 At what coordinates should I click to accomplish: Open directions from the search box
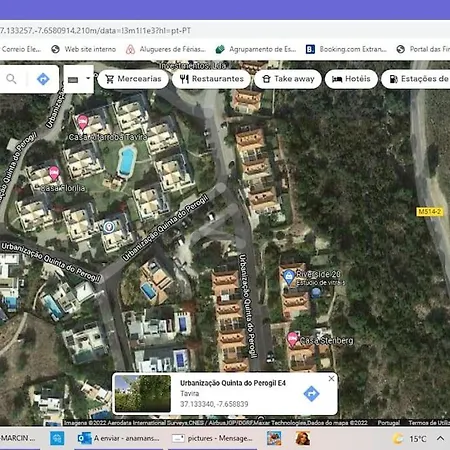(x=43, y=79)
